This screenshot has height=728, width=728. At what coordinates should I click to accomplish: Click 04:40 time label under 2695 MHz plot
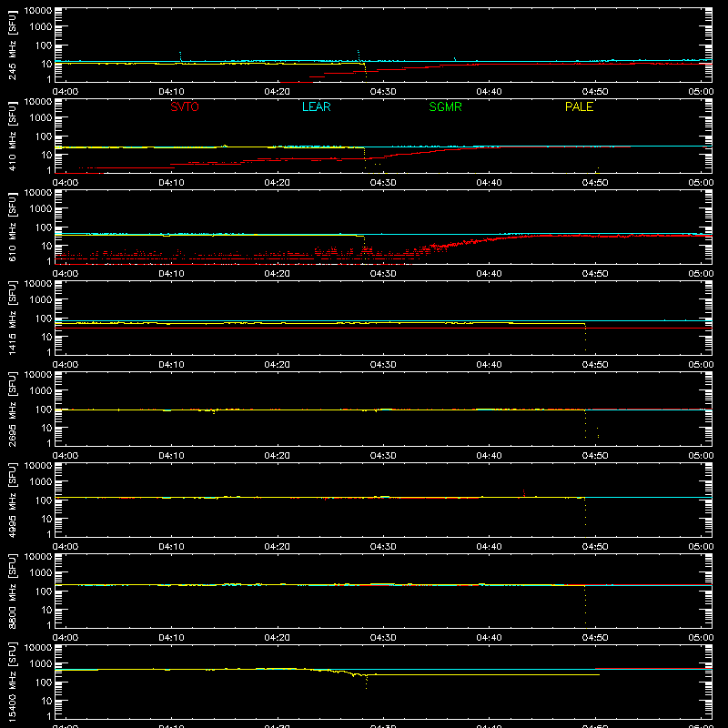pyautogui.click(x=489, y=456)
